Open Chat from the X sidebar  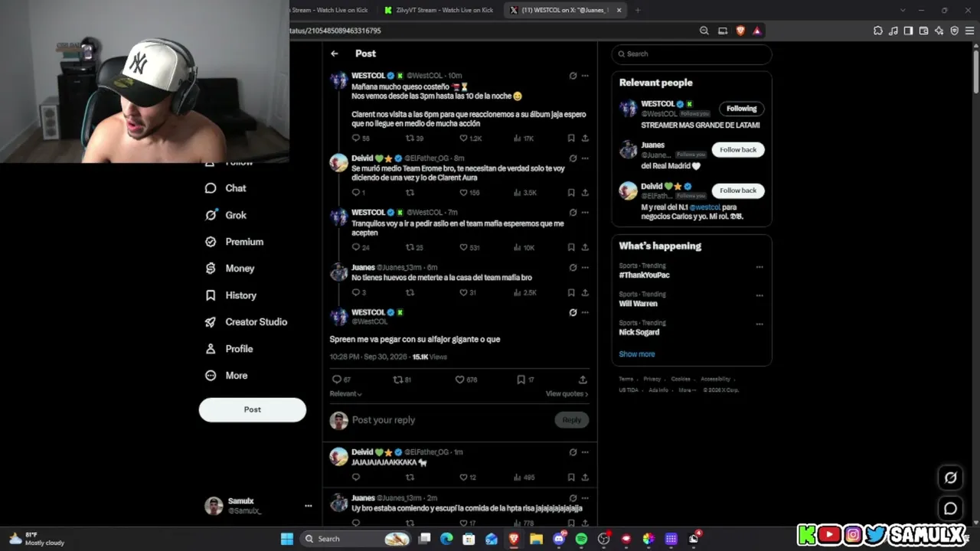pyautogui.click(x=226, y=188)
